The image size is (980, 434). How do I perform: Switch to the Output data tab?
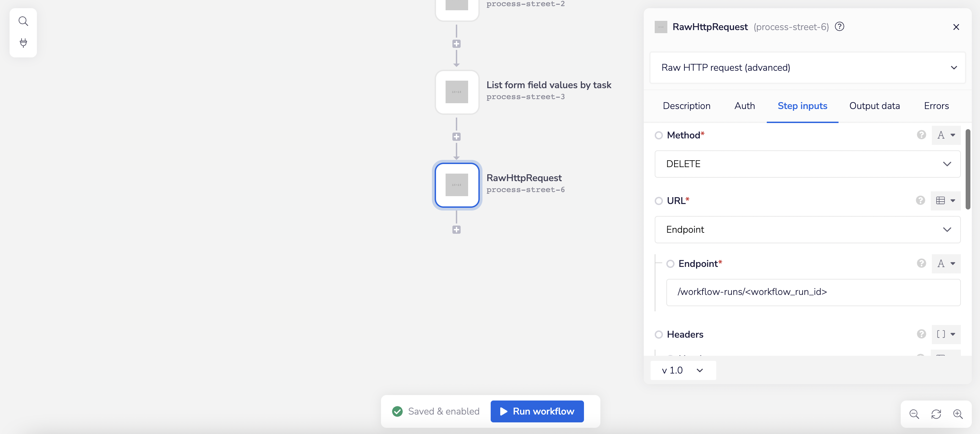(x=874, y=106)
